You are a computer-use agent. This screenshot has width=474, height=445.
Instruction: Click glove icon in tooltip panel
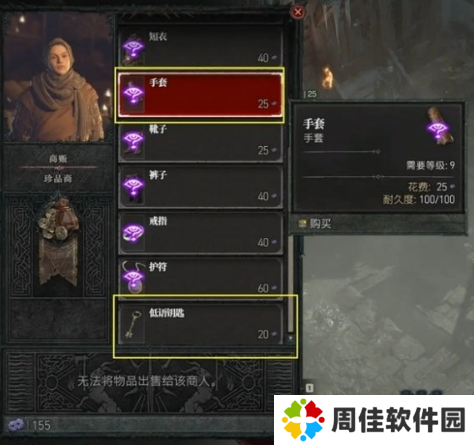pyautogui.click(x=440, y=126)
